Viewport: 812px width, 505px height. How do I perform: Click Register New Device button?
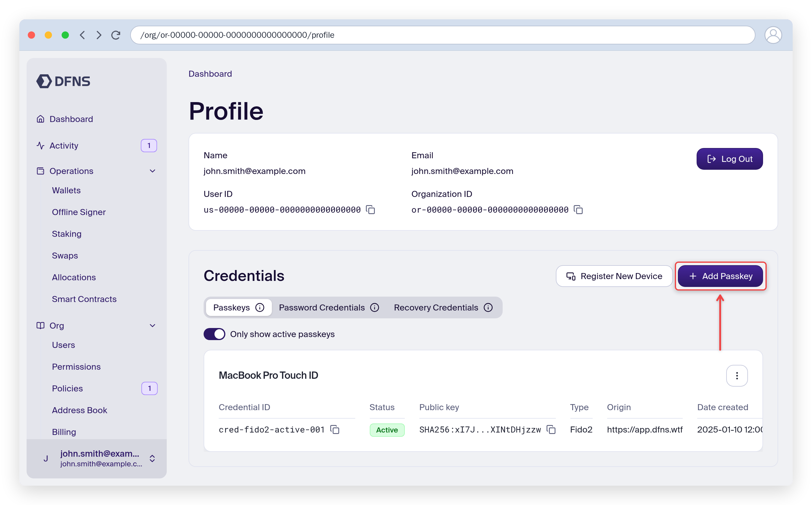pyautogui.click(x=614, y=276)
